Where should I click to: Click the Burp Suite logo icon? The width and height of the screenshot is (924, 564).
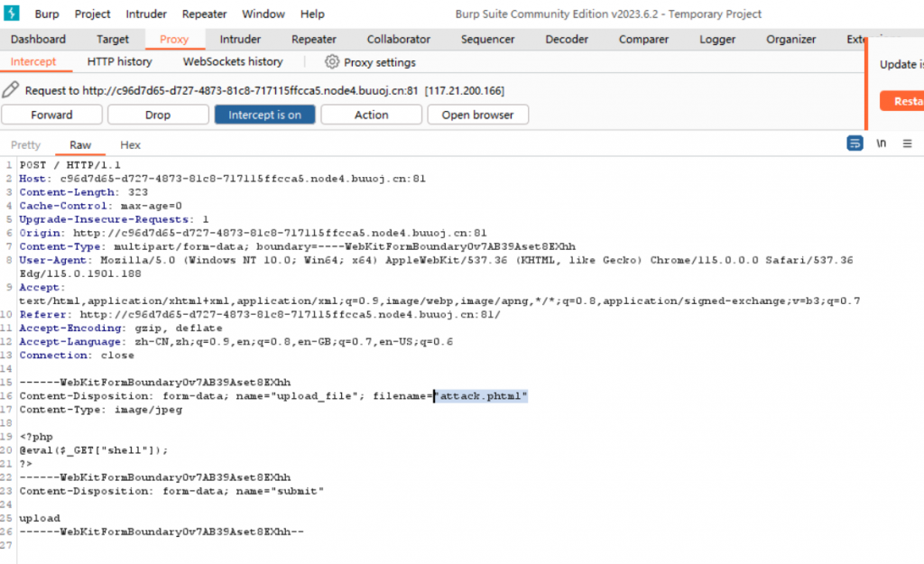[x=11, y=13]
